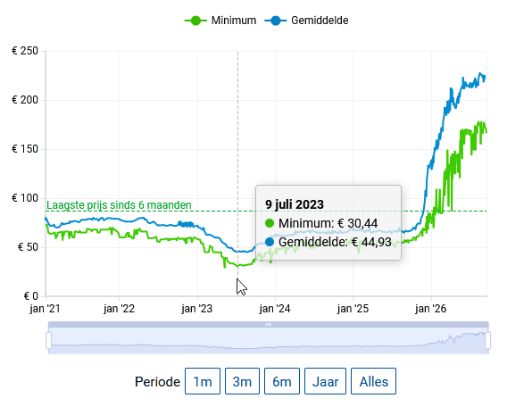The image size is (532, 415).
Task: Click the navigator scrollbar grip at top
Action: [x=269, y=324]
